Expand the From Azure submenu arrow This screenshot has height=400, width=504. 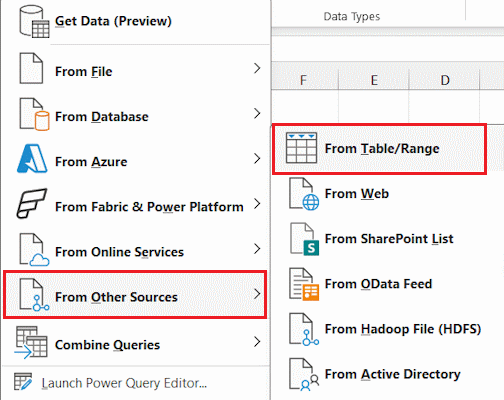click(257, 158)
